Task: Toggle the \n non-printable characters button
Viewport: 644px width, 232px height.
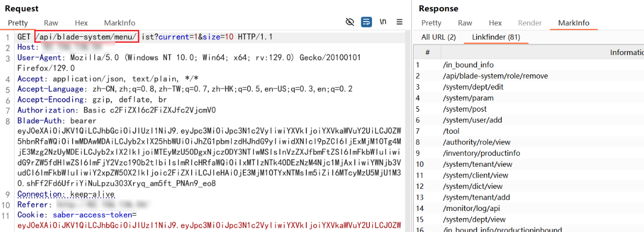Action: pos(383,22)
